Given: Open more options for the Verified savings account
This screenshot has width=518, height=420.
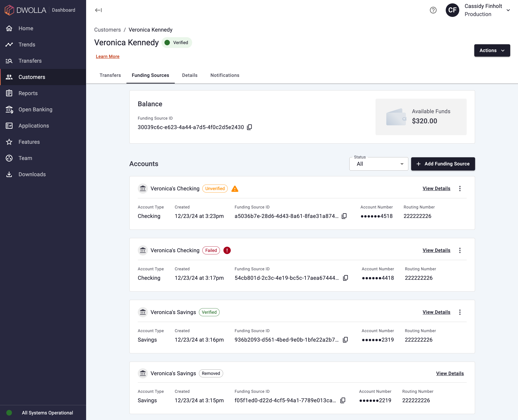Looking at the screenshot, I should [460, 312].
